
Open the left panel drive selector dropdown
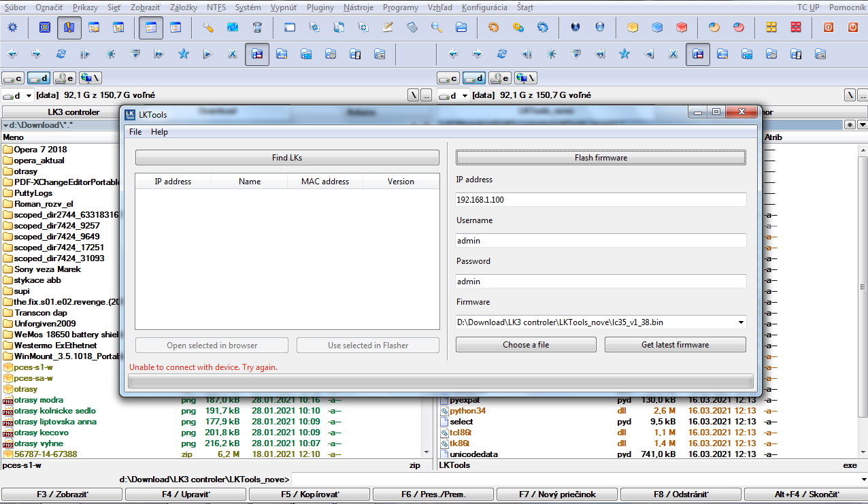tap(29, 96)
